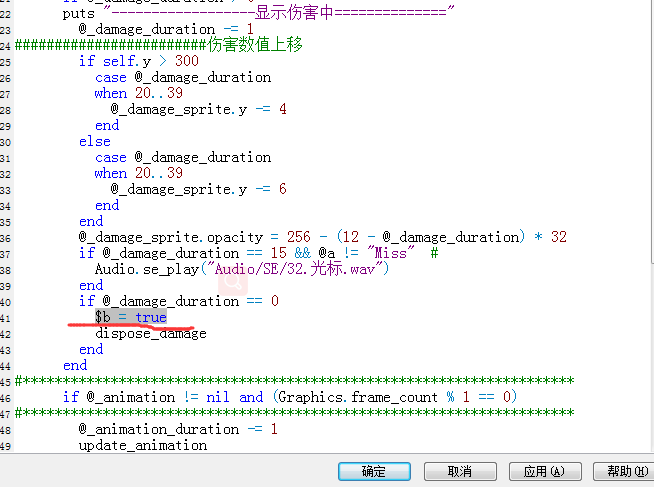Screen dimensions: 654x487
Task: Click the 'end' keyword on line 43
Action: coord(91,349)
